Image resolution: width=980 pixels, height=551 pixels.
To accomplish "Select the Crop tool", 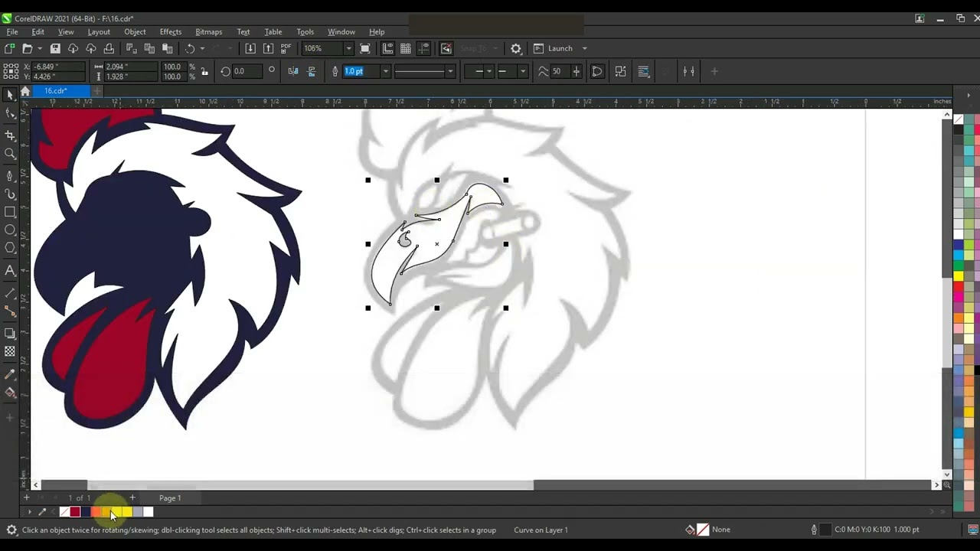I will [x=10, y=135].
